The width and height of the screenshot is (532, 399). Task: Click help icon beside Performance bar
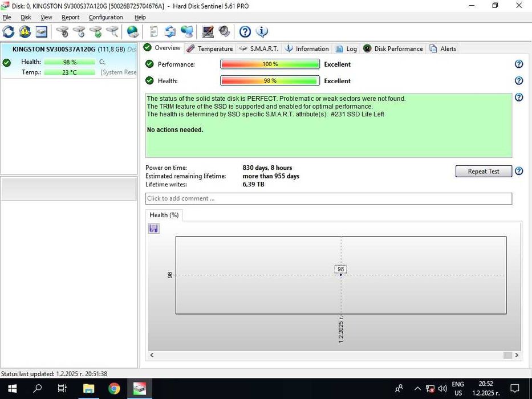(x=519, y=64)
